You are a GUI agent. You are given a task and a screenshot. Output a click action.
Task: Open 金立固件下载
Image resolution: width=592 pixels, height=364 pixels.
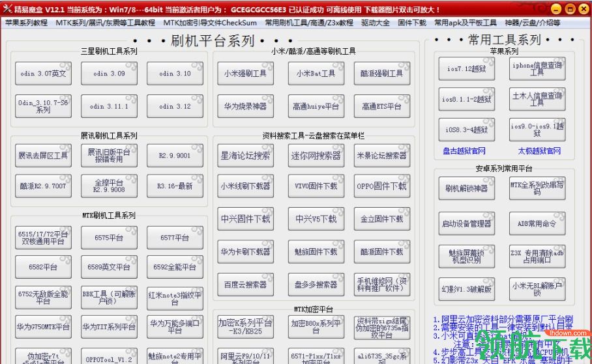[x=381, y=219]
